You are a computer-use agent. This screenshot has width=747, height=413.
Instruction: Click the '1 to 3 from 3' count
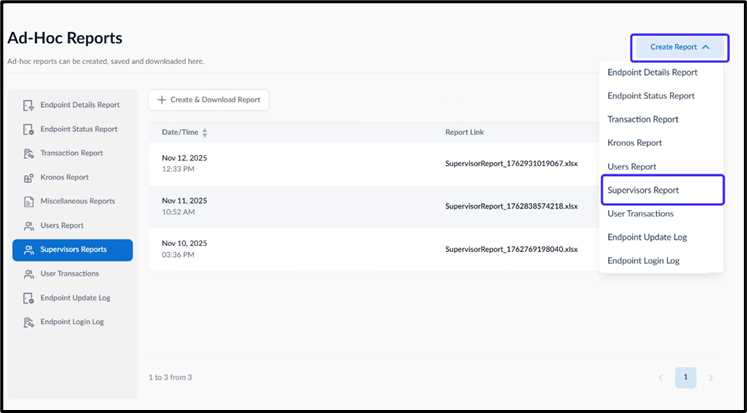point(170,378)
